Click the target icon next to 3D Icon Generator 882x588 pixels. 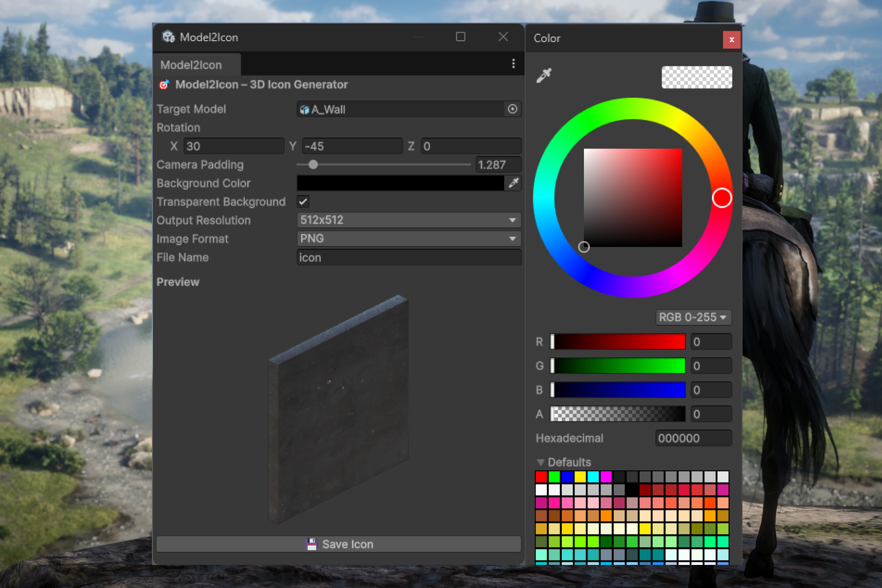click(x=164, y=85)
